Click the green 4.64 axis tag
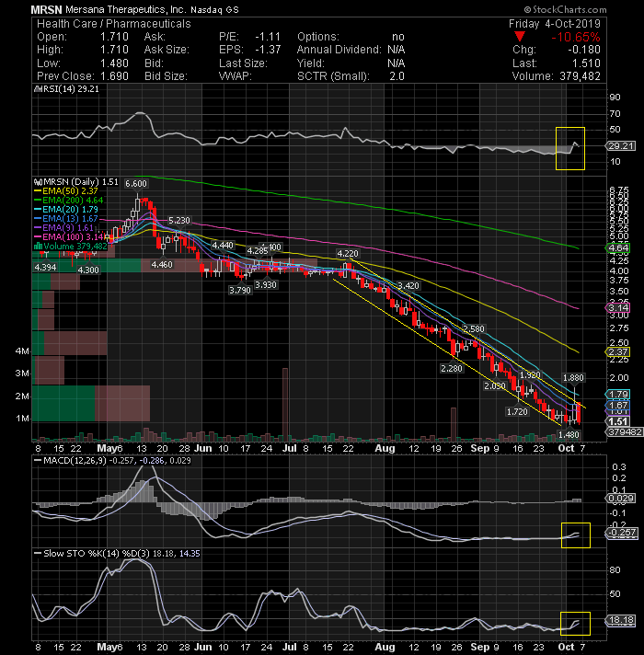This screenshot has height=655, width=644. 617,248
